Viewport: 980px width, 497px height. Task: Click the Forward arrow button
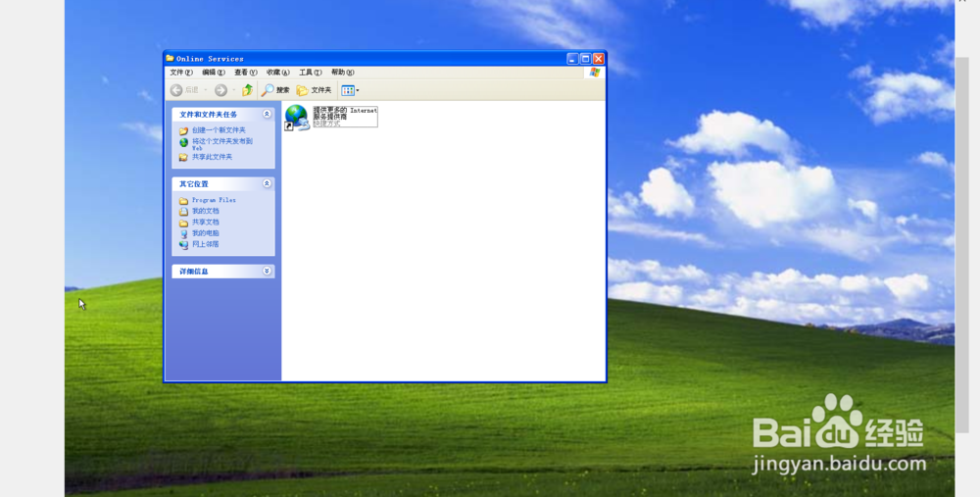coord(220,90)
